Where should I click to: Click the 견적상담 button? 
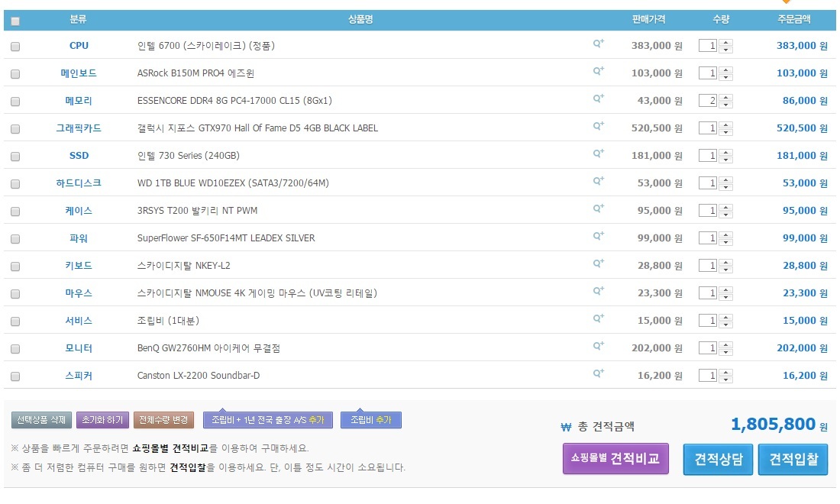719,460
